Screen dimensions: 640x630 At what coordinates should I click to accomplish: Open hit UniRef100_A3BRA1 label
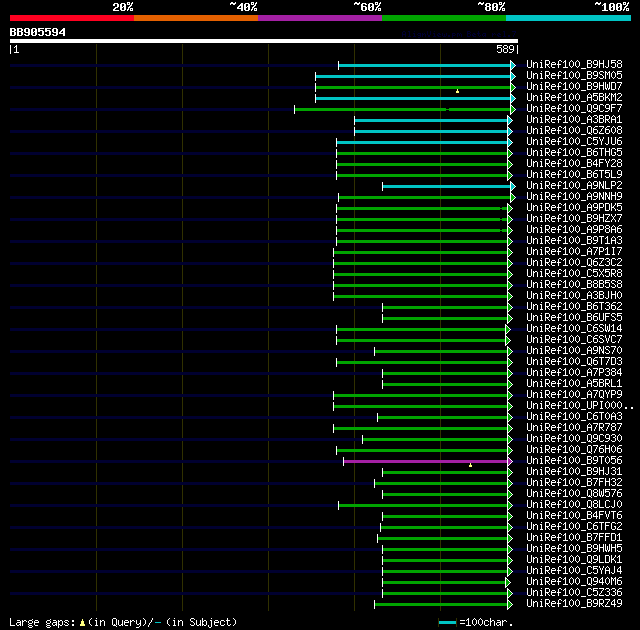pos(574,120)
